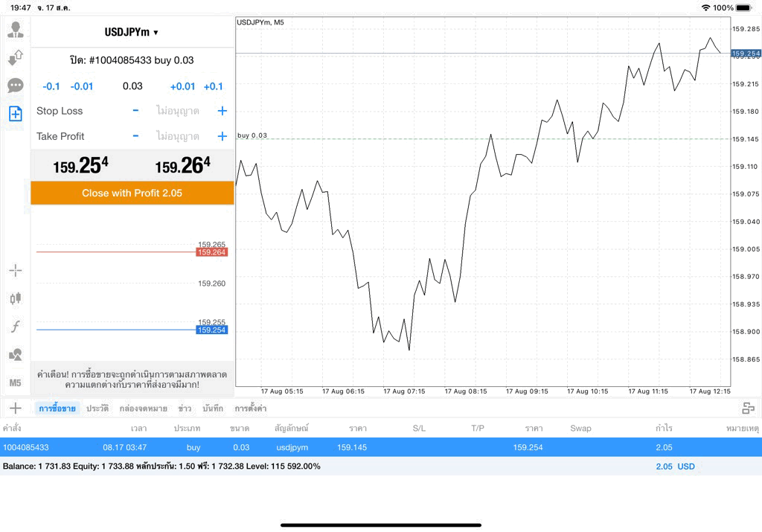The height and width of the screenshot is (532, 762).
Task: Switch to the ประวัติ history tab
Action: (x=97, y=408)
